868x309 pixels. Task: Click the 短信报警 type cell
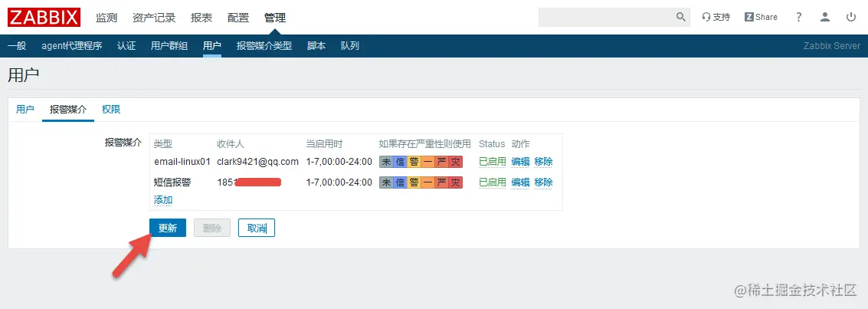[x=172, y=182]
